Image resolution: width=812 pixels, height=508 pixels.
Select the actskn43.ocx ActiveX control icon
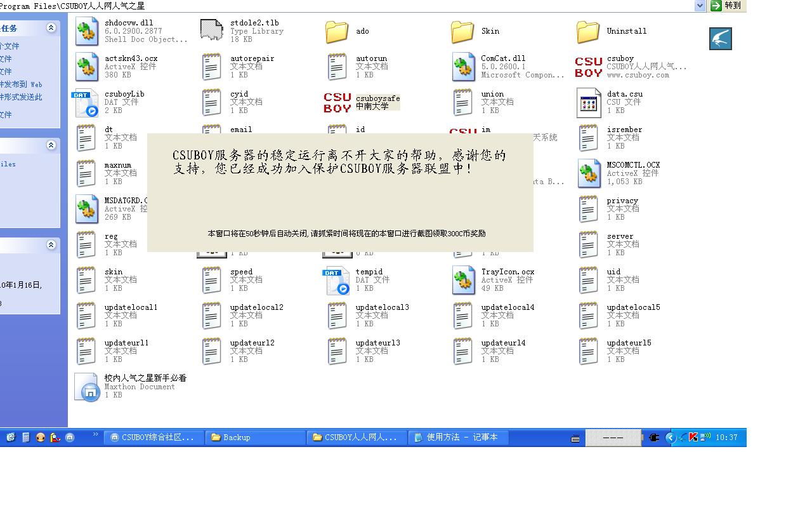pyautogui.click(x=87, y=67)
